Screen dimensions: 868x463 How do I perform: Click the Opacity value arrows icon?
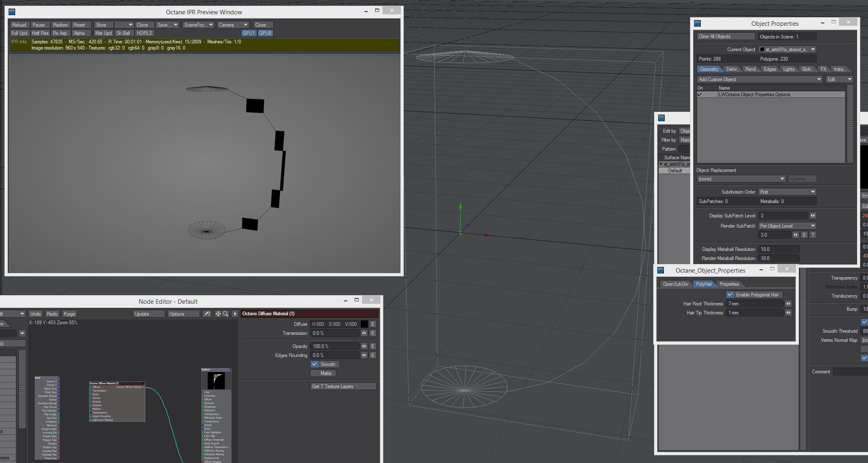(x=364, y=346)
